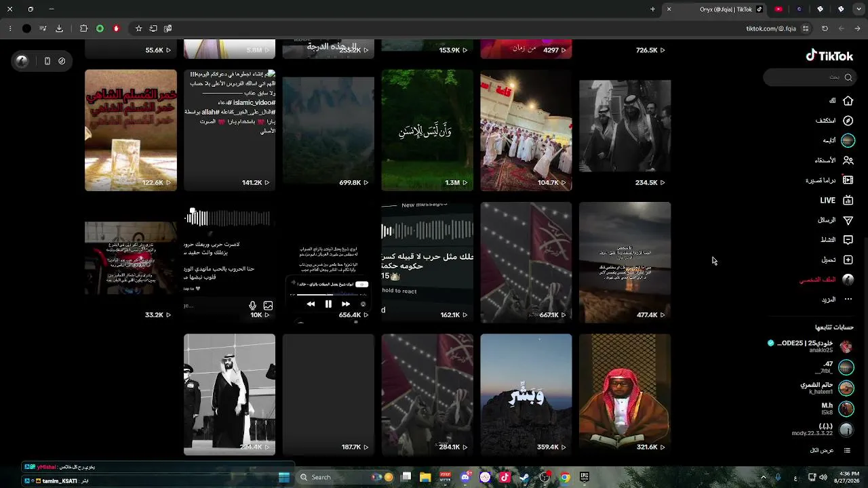Image resolution: width=868 pixels, height=488 pixels.
Task: Click the TikTok search input field
Action: click(809, 77)
